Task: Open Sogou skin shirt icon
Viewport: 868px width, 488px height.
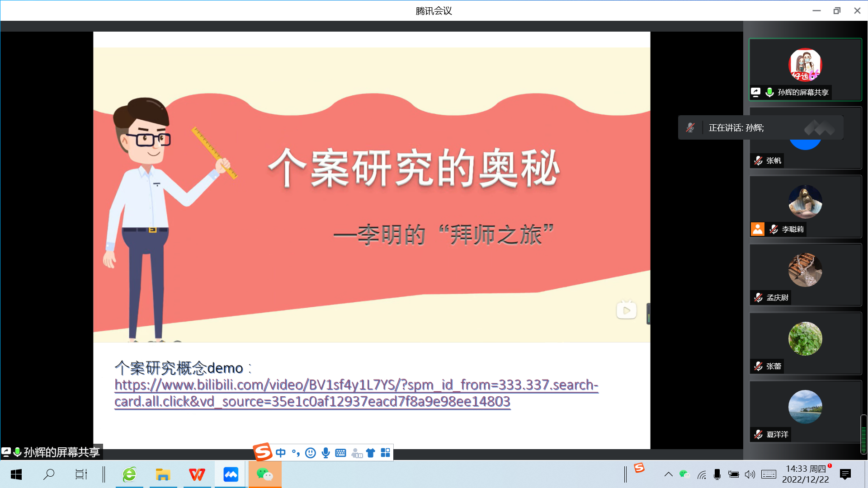Action: (x=371, y=453)
